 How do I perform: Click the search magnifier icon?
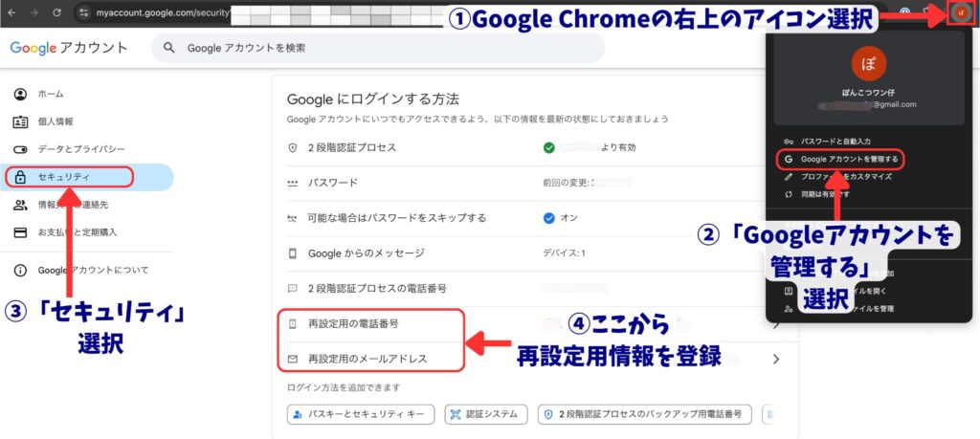point(169,48)
